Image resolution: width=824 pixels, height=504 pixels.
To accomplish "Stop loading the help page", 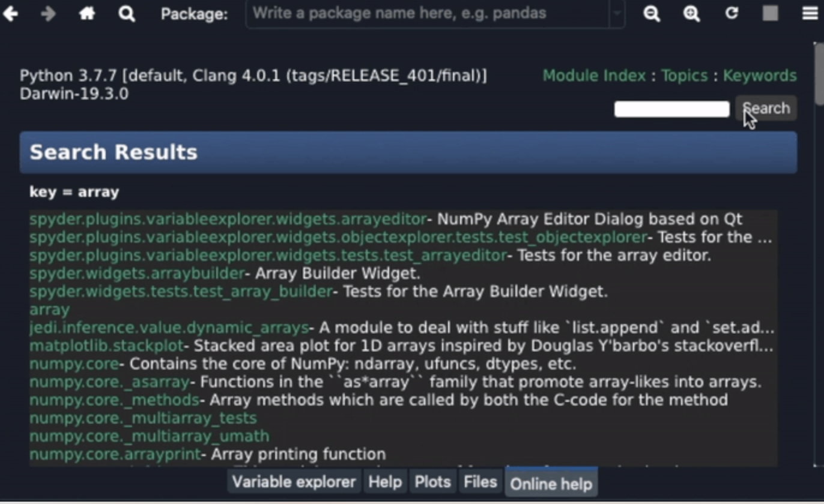I will point(770,13).
